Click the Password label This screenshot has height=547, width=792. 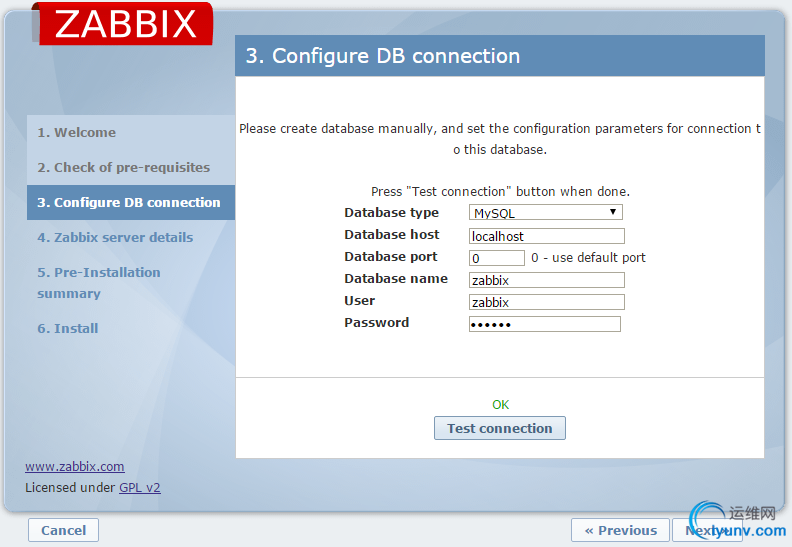click(x=377, y=322)
